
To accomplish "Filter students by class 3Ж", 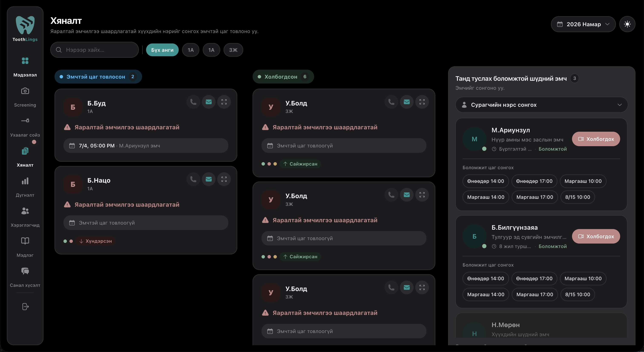I will point(233,50).
